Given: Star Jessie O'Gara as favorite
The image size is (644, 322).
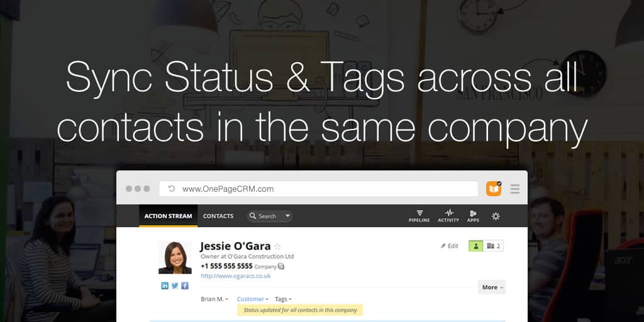Looking at the screenshot, I should [277, 247].
